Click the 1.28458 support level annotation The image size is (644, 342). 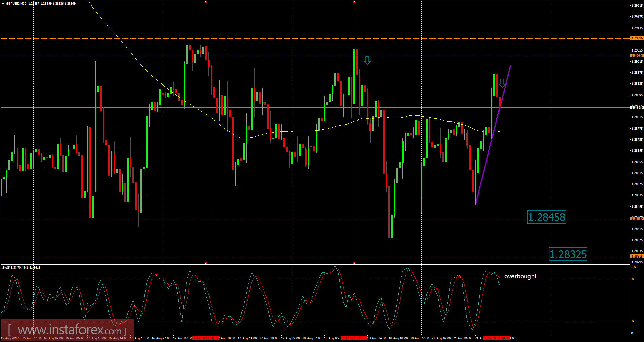tap(546, 217)
